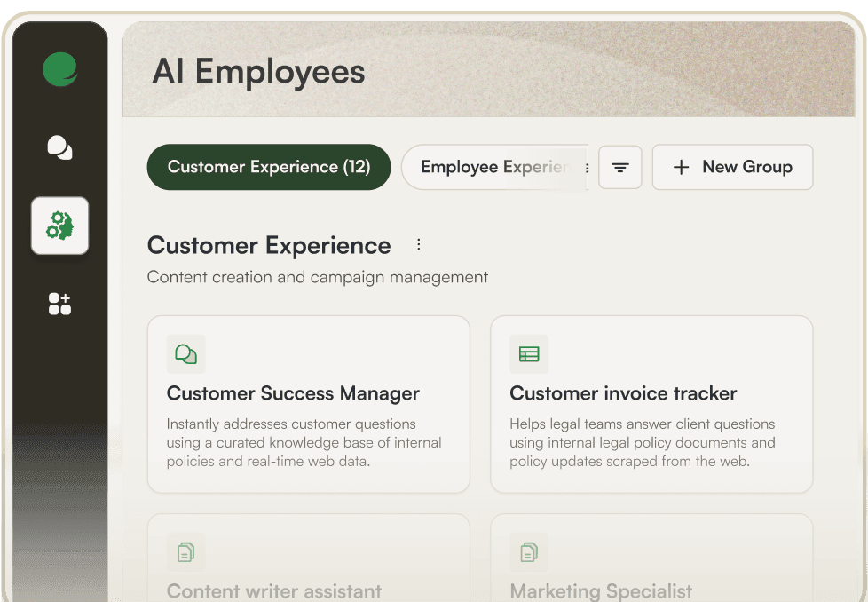Open the Employee Experience tab's options dots
Screen dimensions: 868x602
coord(587,167)
